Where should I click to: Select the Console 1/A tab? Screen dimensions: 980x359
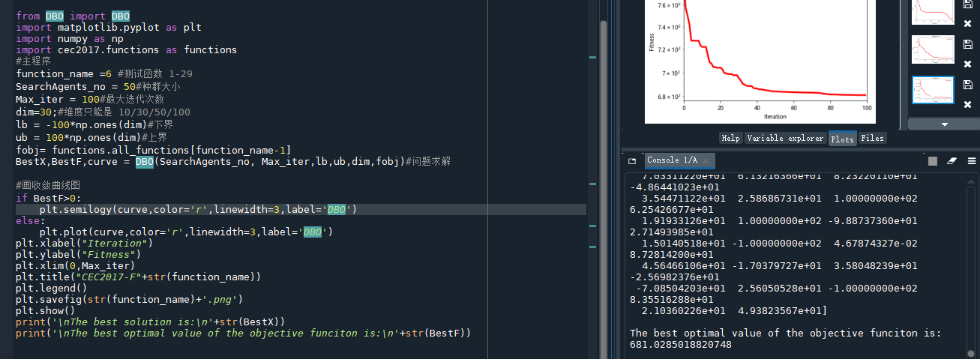pos(672,160)
